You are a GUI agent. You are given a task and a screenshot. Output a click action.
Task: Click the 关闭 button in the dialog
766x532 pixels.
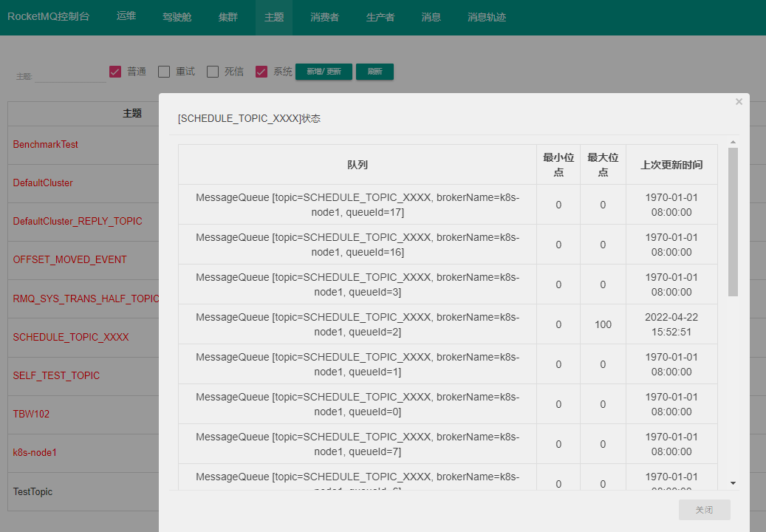click(x=705, y=510)
